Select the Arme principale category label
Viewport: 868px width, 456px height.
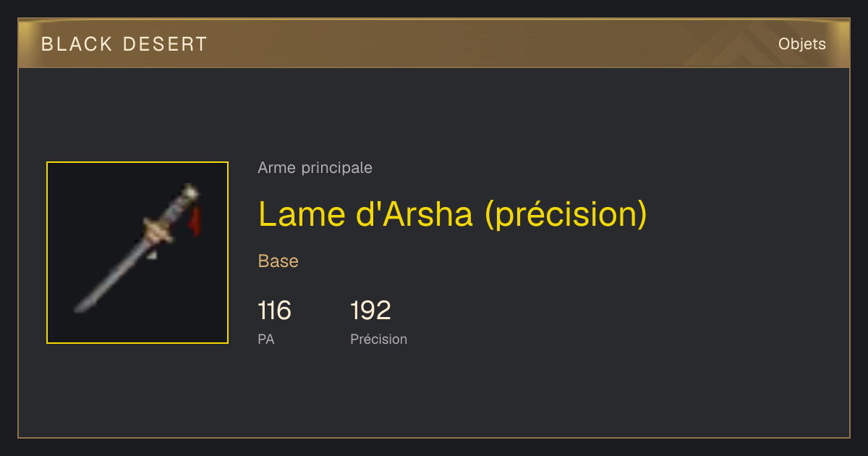point(315,168)
